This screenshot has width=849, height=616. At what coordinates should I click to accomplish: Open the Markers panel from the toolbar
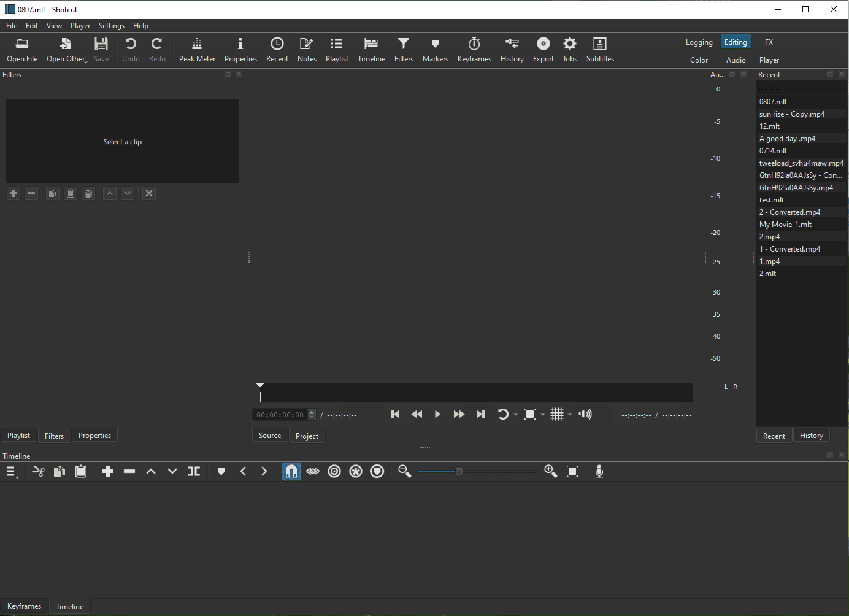click(436, 50)
